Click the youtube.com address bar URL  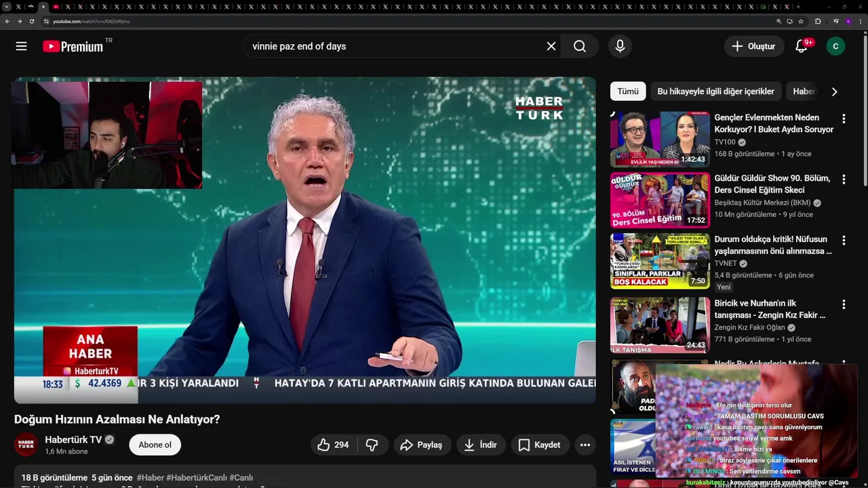point(91,21)
